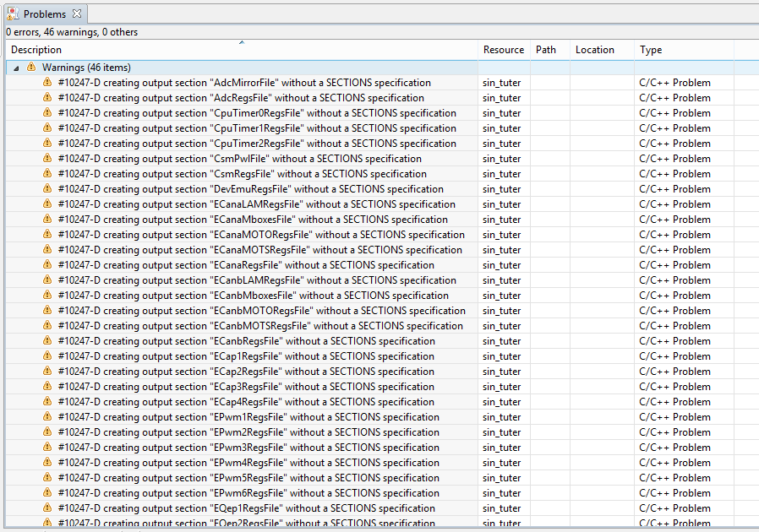Click warning icon for "AdcMirrorFile" row
Image resolution: width=759 pixels, height=532 pixels.
pos(47,82)
